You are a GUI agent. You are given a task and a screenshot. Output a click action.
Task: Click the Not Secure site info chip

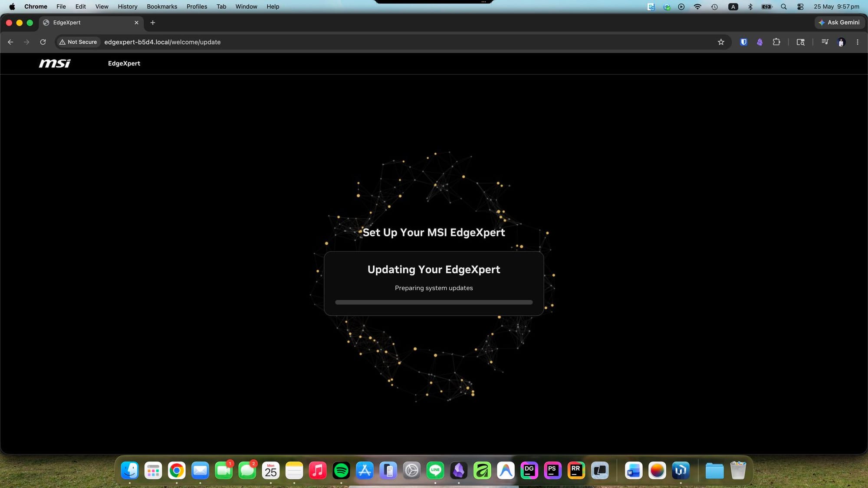point(78,42)
